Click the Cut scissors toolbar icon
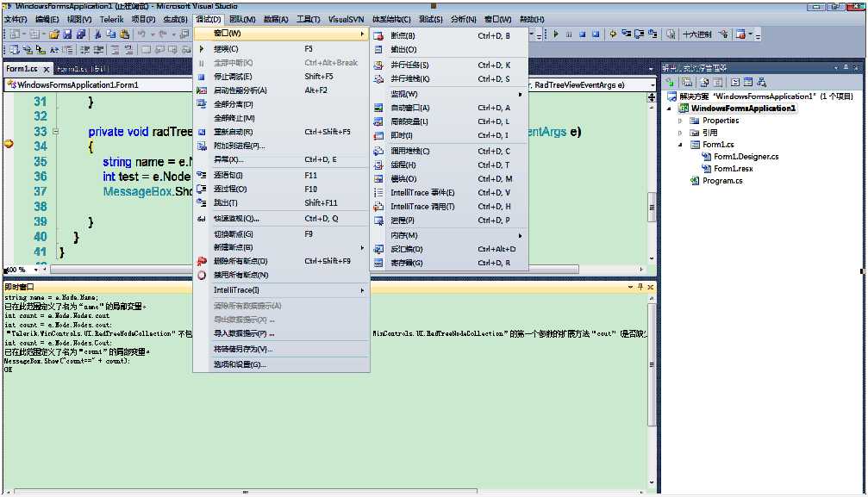The width and height of the screenshot is (868, 497). click(97, 34)
